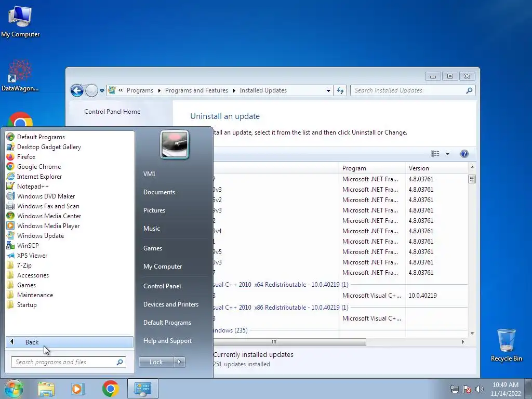The height and width of the screenshot is (399, 532).
Task: Open My Computer from the Start menu
Action: point(163,267)
